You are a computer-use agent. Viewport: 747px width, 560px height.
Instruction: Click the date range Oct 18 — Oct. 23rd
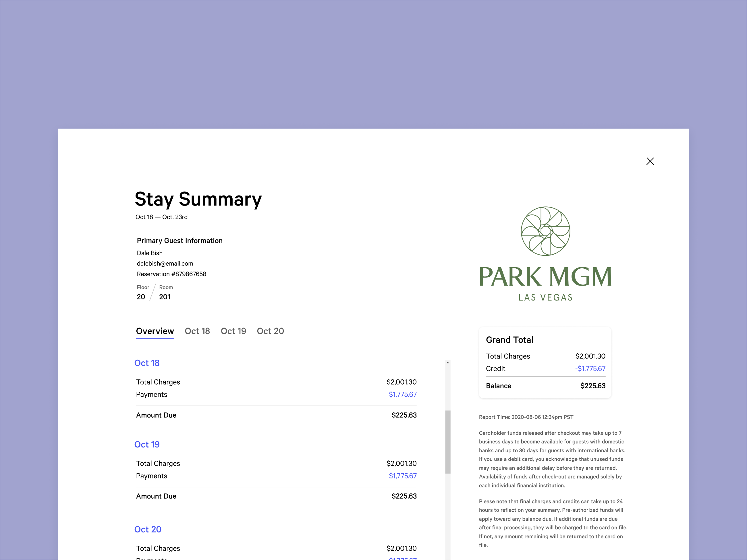pos(161,217)
